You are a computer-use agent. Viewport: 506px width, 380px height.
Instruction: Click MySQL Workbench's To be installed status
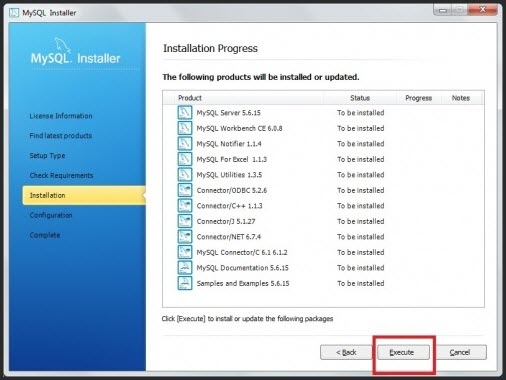point(361,128)
